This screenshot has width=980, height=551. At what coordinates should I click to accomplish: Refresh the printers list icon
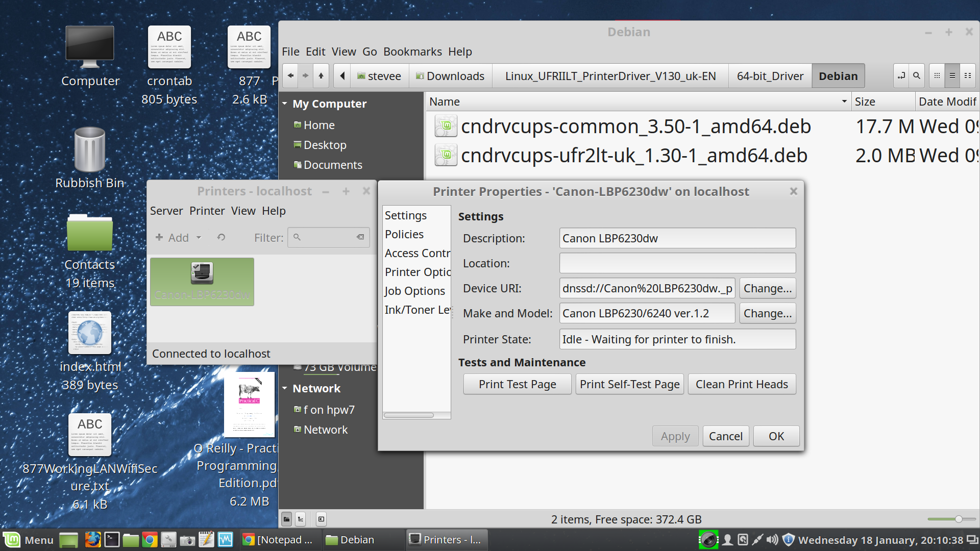221,238
